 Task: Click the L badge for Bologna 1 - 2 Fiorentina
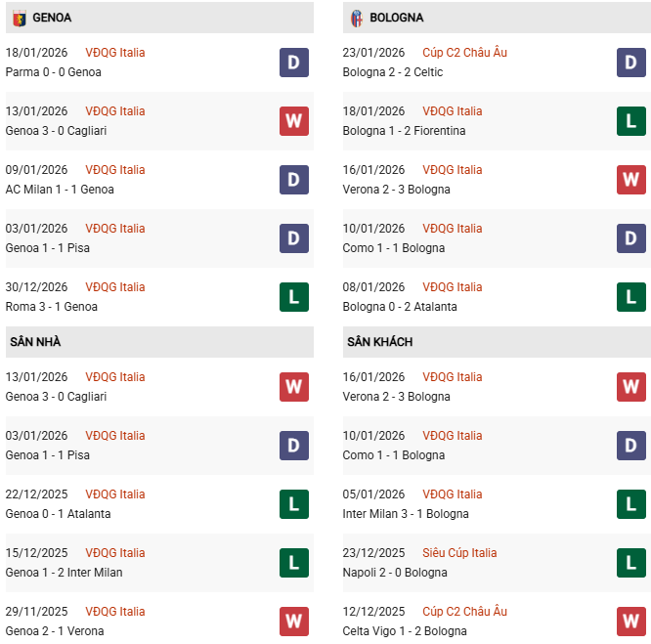pyautogui.click(x=630, y=121)
